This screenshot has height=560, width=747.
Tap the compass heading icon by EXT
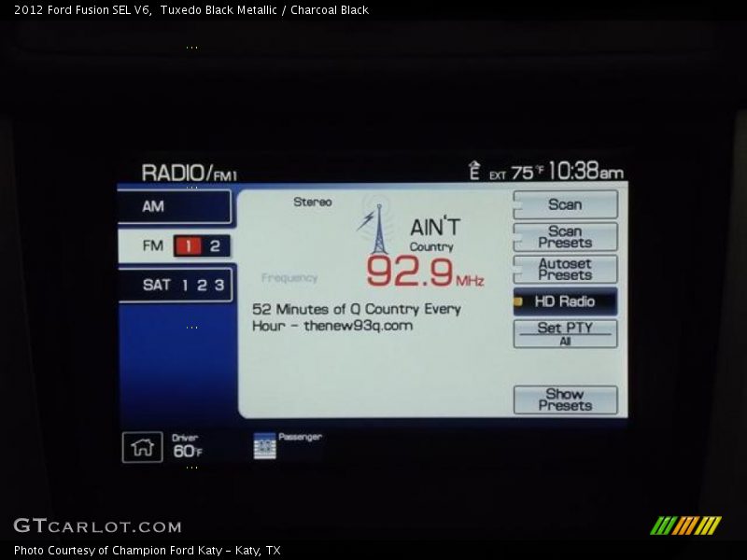[x=474, y=171]
